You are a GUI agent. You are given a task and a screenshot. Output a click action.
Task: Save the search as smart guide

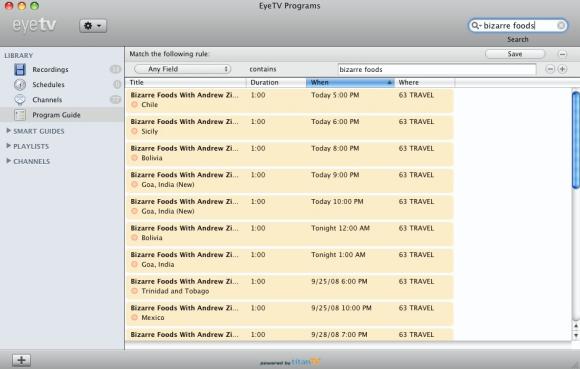515,54
